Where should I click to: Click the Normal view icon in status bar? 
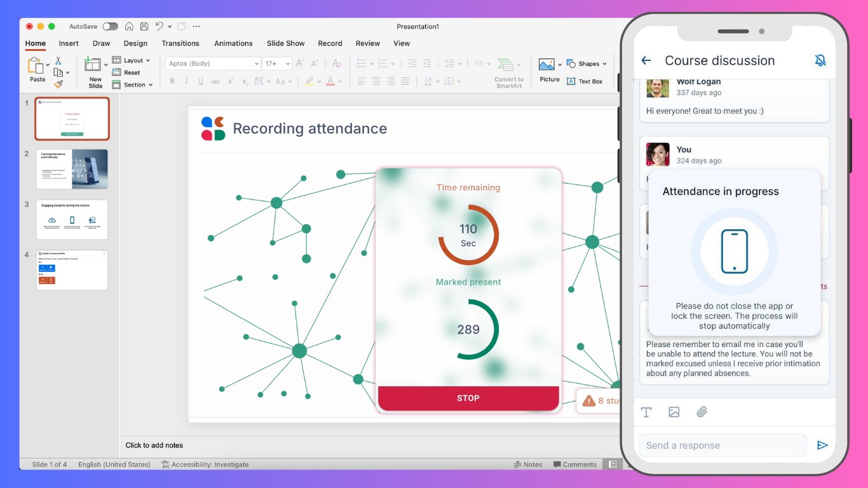pos(613,464)
